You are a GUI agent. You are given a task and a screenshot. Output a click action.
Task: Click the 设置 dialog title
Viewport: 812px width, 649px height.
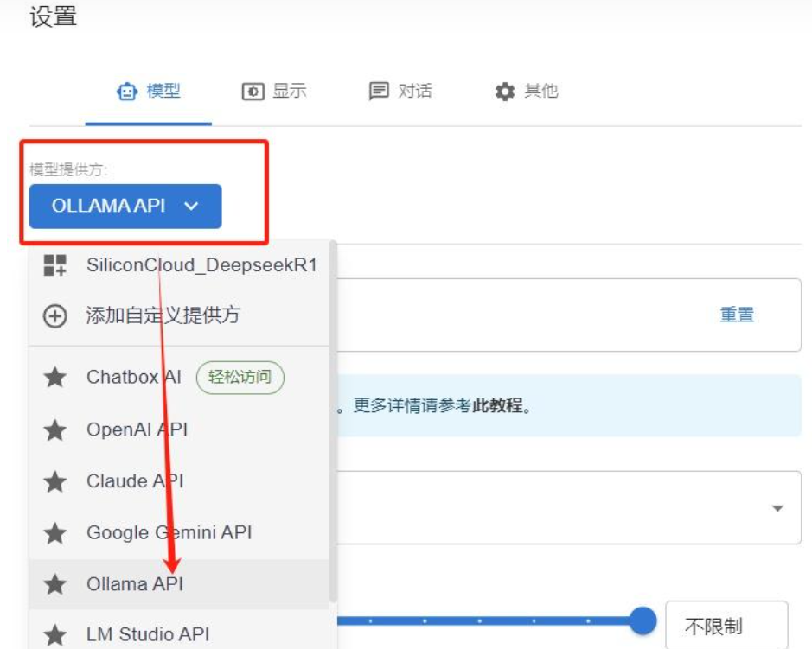(54, 16)
